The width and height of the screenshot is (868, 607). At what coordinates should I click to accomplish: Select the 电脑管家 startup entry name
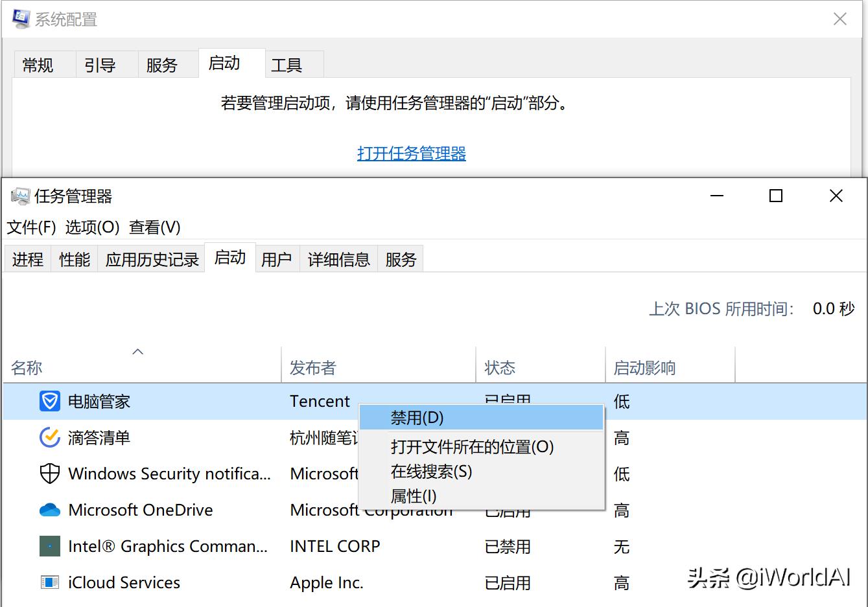click(x=99, y=402)
